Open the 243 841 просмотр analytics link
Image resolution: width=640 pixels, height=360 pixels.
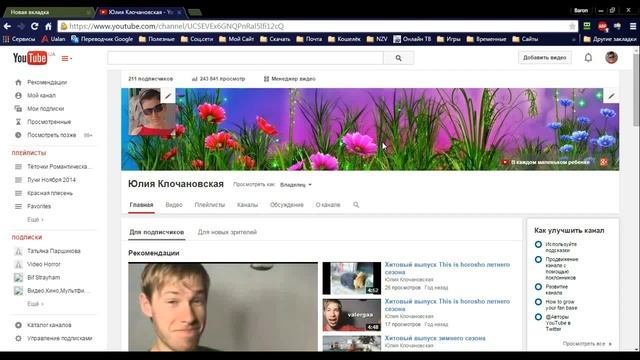[x=218, y=79]
